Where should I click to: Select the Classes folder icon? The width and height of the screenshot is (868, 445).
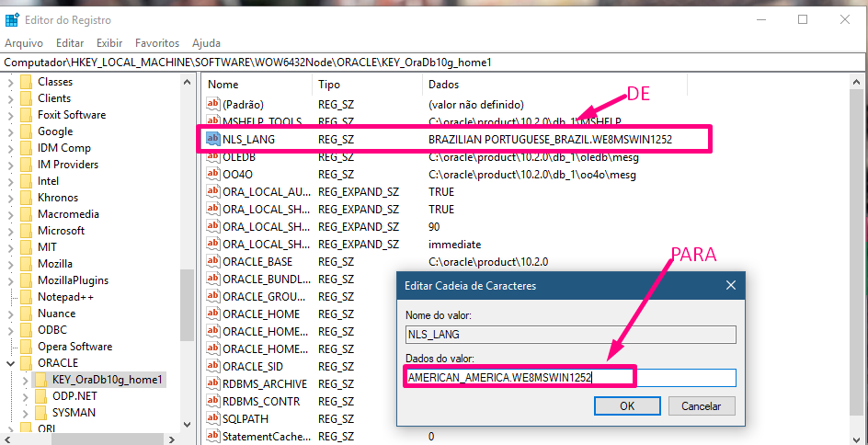[x=26, y=82]
